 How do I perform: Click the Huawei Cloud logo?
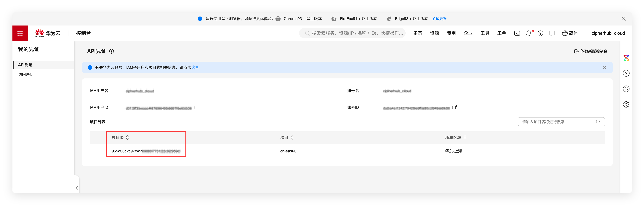tap(48, 33)
